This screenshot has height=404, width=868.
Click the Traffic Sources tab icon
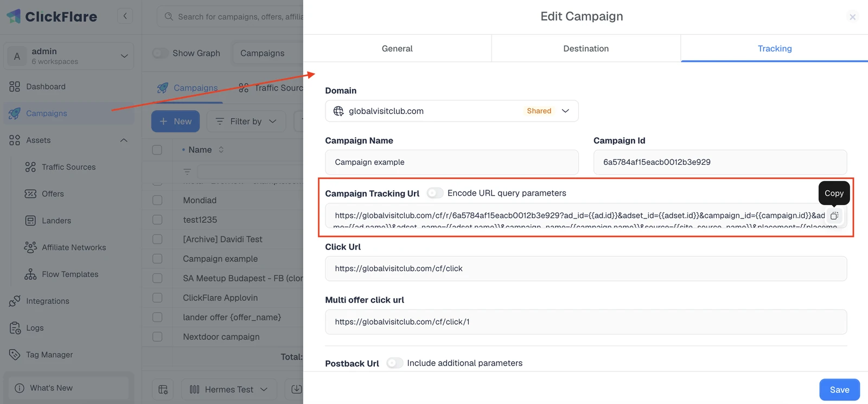pyautogui.click(x=244, y=88)
